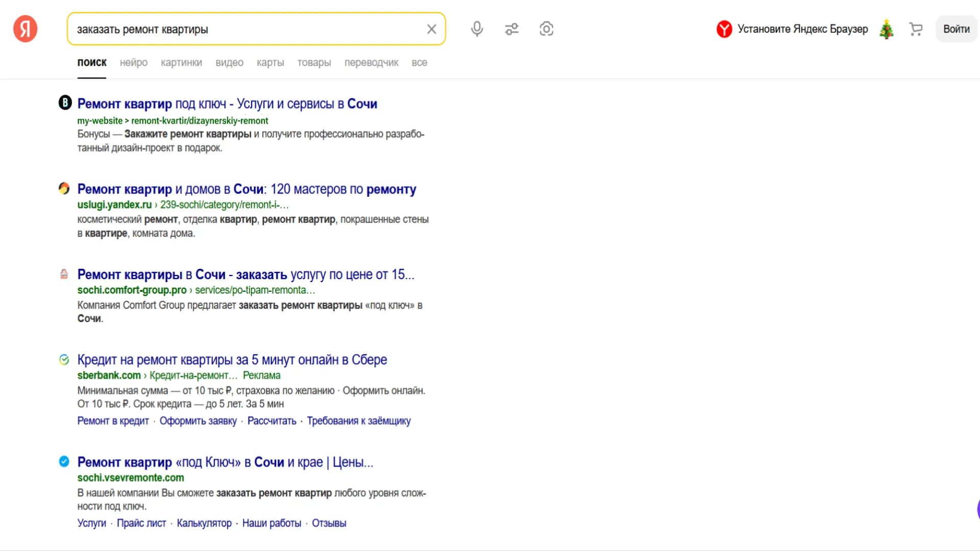
Task: Select the поиск tab
Action: (92, 63)
